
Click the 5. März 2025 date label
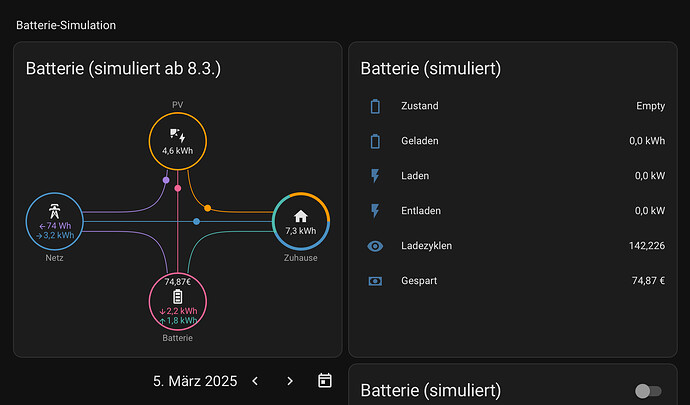pos(195,381)
